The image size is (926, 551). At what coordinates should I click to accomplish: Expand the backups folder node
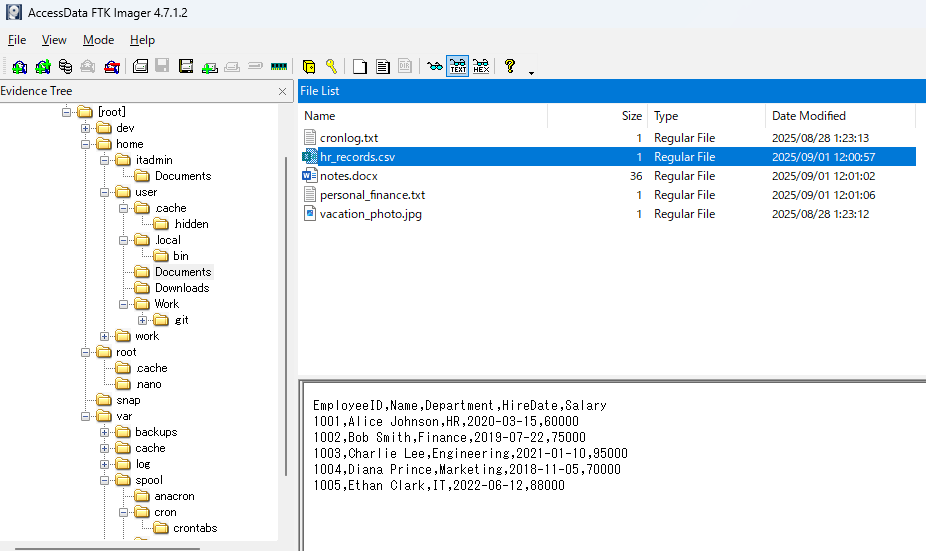click(105, 432)
